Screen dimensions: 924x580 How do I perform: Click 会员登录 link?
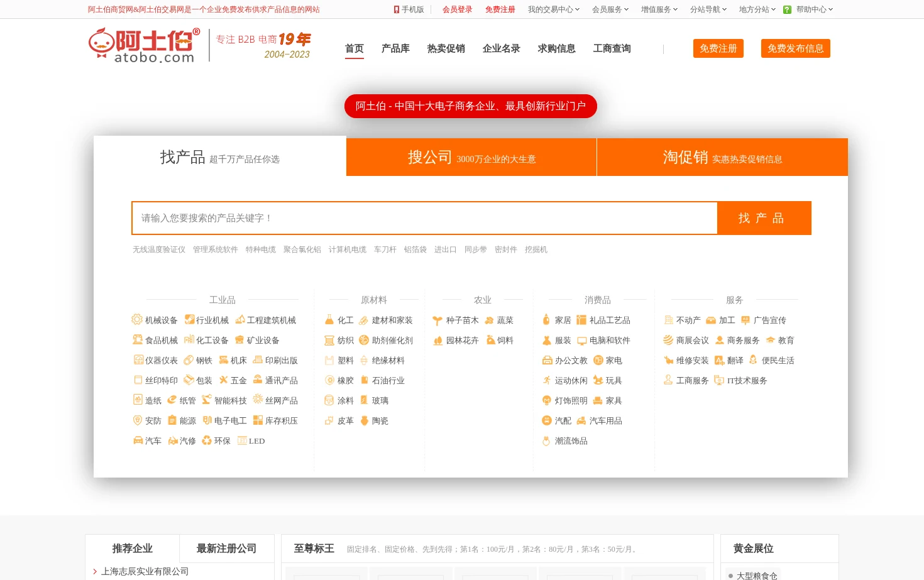click(x=458, y=9)
